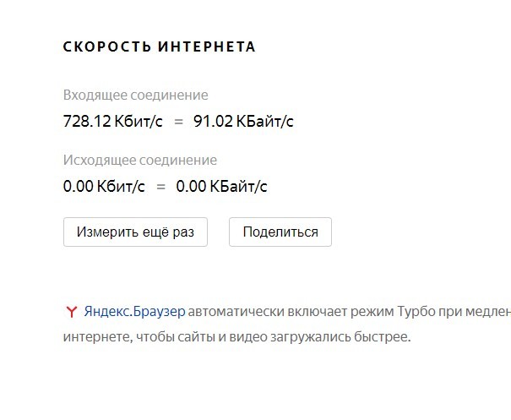
Task: Select the word ИНТЕРНЕТА in the heading
Action: click(207, 46)
